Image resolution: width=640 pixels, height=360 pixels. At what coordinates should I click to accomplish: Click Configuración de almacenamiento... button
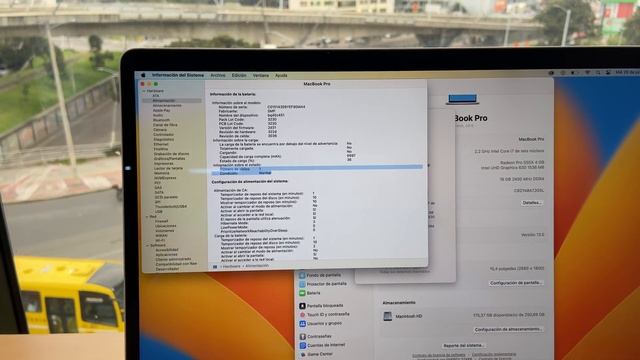[x=508, y=329]
